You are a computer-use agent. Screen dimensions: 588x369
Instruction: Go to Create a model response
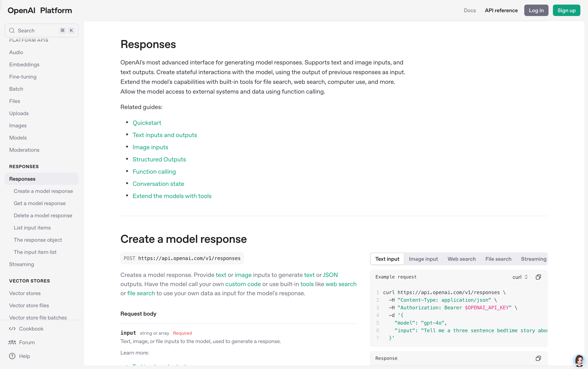[43, 191]
